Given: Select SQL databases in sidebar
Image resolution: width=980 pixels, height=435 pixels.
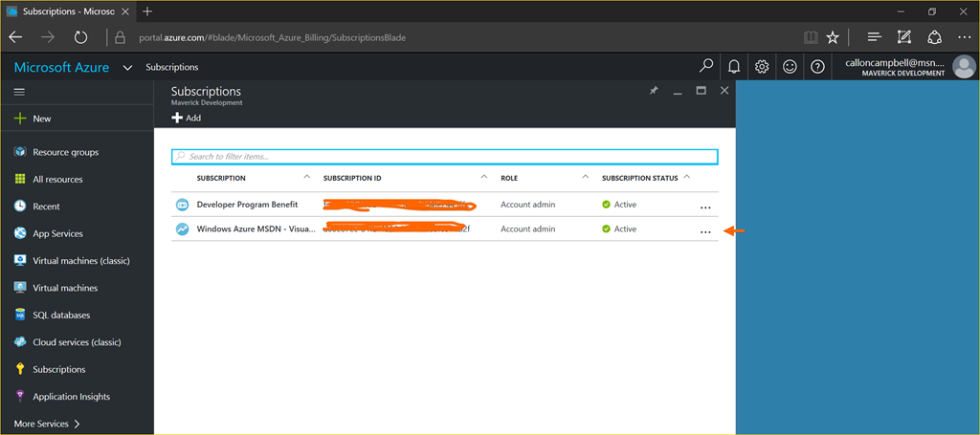Looking at the screenshot, I should (x=61, y=315).
